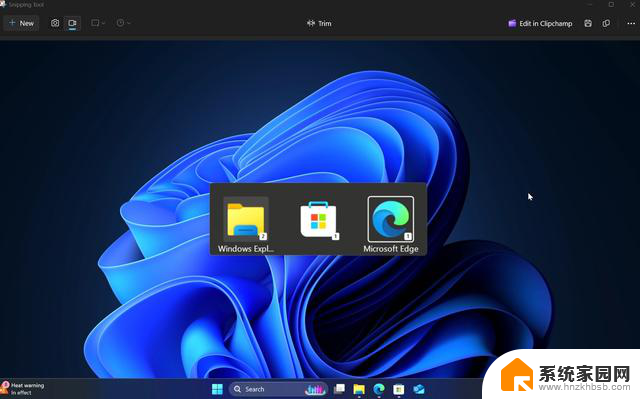640x399 pixels.
Task: Switch to Record video mode
Action: coord(72,23)
